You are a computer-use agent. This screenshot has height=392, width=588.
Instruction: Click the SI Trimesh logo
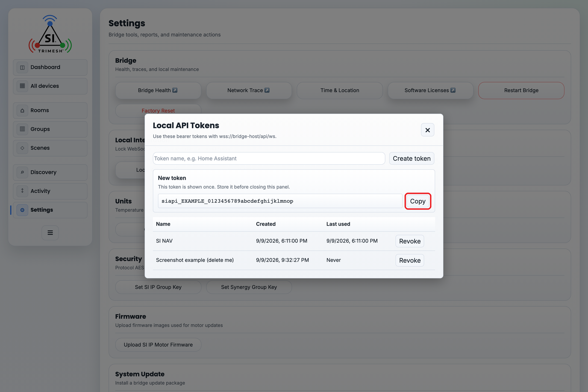[50, 34]
